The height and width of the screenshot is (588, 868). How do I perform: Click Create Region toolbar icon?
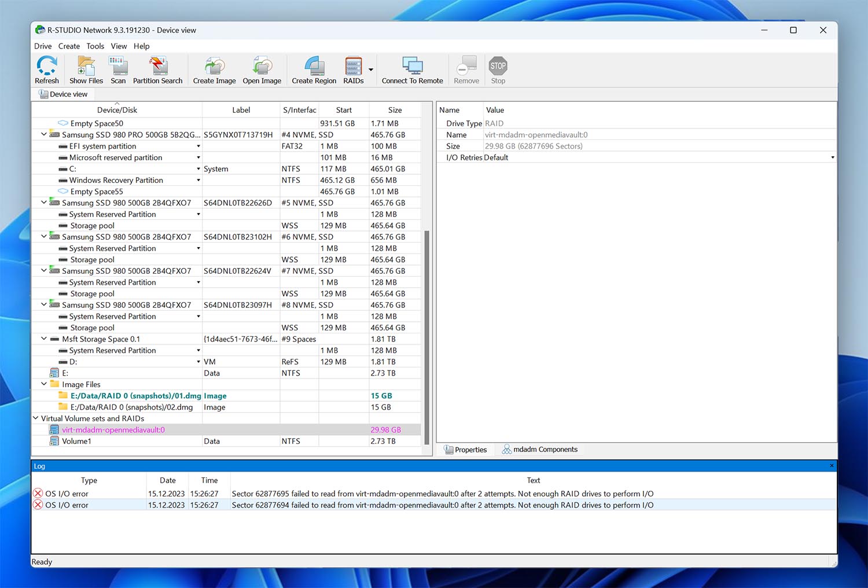pos(314,71)
